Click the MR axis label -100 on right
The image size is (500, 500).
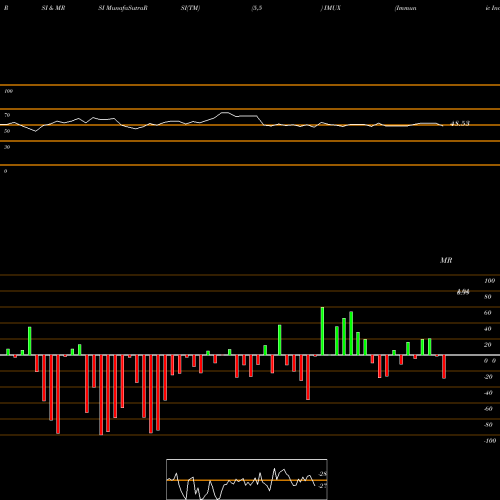490,441
